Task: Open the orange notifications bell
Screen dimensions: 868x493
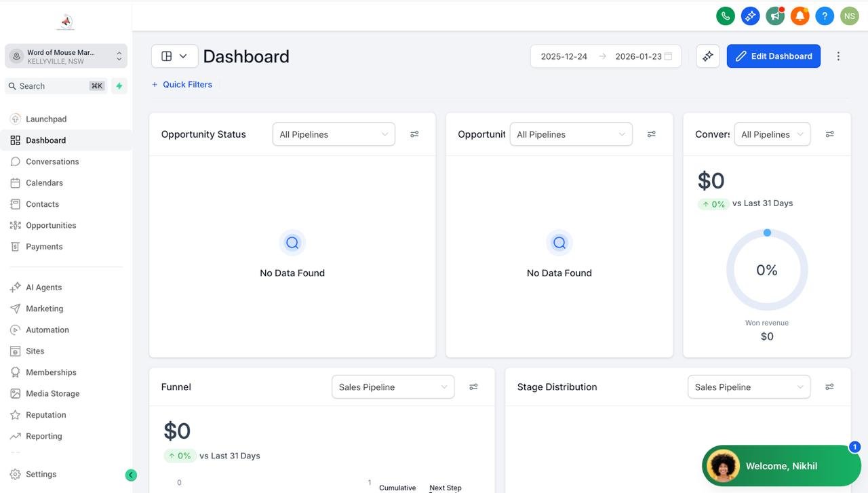Action: (x=800, y=16)
